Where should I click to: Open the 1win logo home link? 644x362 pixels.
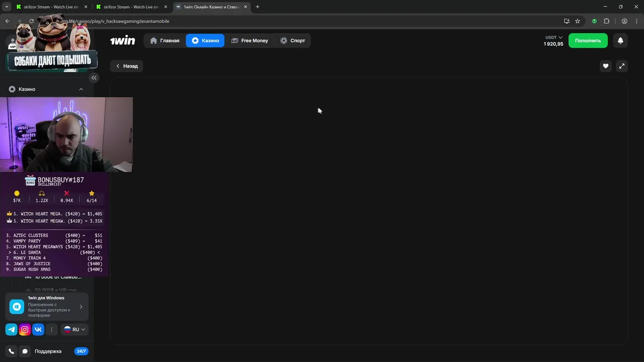pyautogui.click(x=122, y=41)
